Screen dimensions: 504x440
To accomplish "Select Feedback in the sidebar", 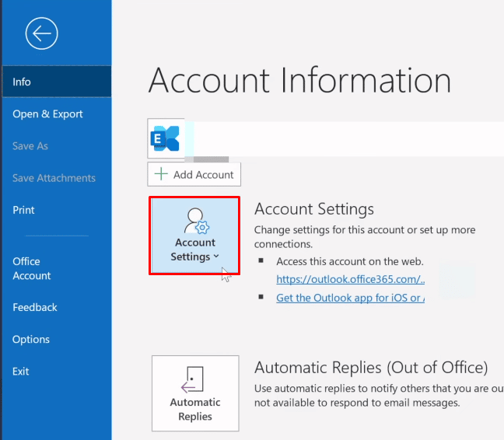I will 35,307.
